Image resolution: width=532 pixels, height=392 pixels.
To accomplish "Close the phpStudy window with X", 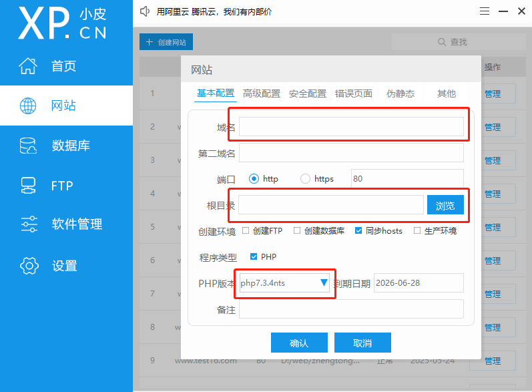I will 521,11.
